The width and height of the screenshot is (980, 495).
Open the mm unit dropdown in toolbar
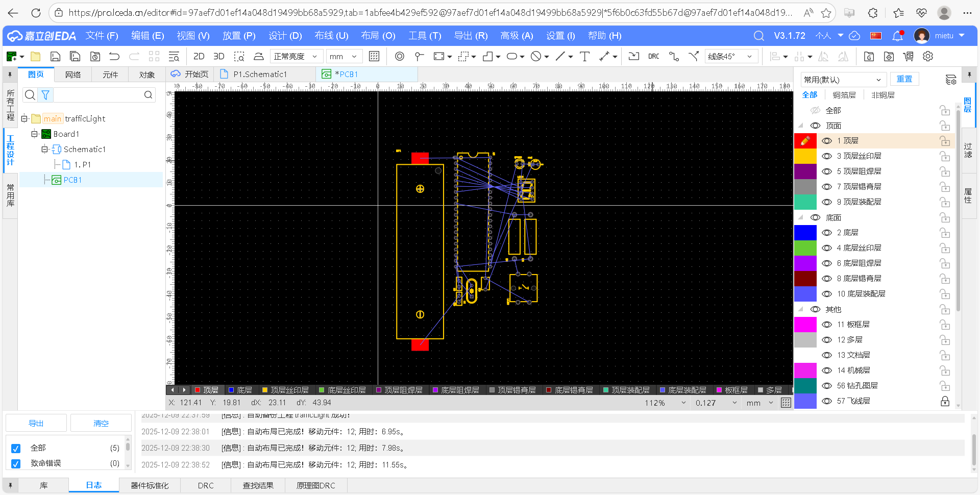click(344, 56)
